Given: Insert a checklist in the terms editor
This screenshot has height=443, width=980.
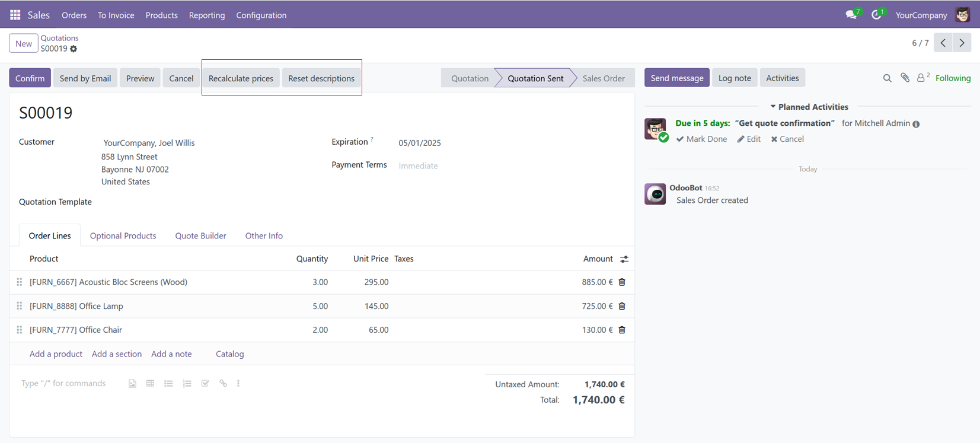Looking at the screenshot, I should (x=205, y=384).
